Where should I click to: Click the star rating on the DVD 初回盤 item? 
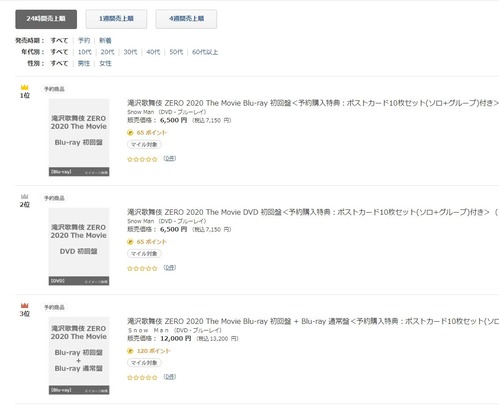point(142,268)
